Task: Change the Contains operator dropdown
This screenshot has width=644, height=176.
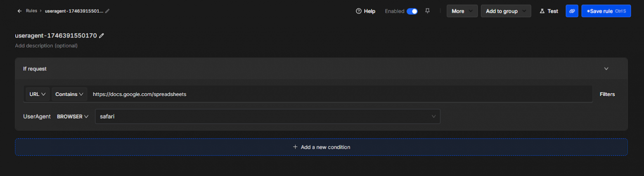Action: (x=69, y=94)
